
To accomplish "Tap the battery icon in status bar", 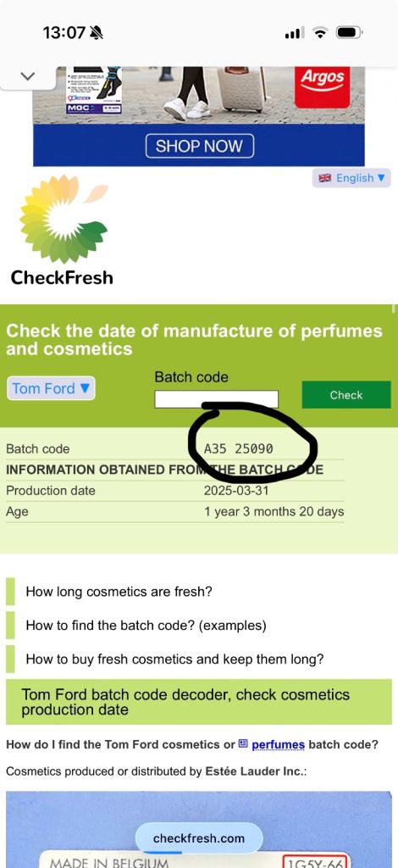I will click(x=350, y=33).
